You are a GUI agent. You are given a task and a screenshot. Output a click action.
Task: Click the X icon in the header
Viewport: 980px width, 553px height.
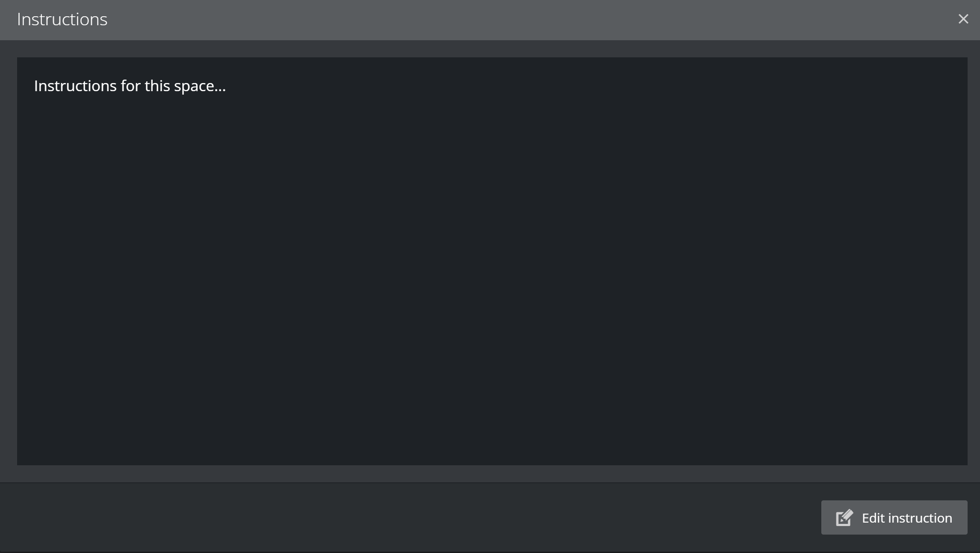(x=963, y=19)
